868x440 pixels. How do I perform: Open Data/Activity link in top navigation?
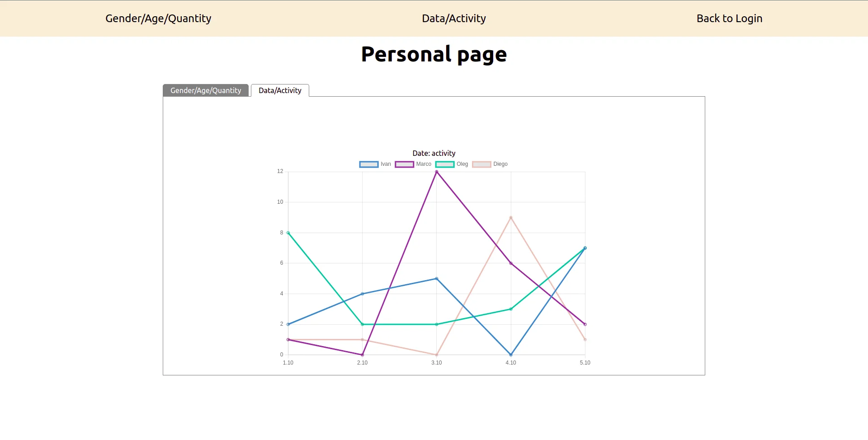coord(453,19)
